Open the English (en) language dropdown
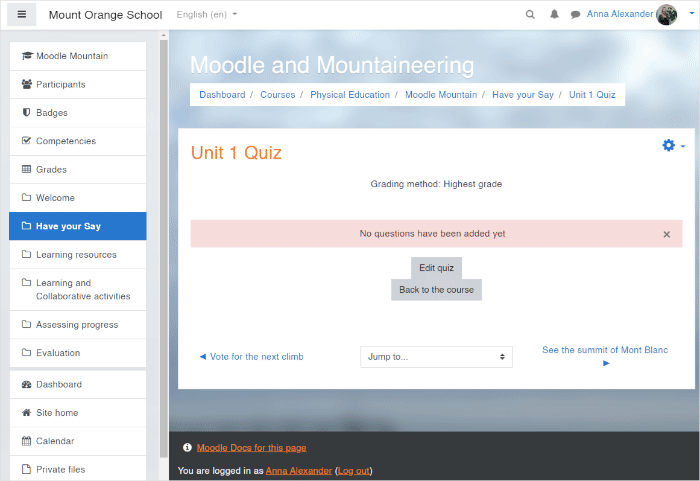This screenshot has height=481, width=700. [207, 14]
